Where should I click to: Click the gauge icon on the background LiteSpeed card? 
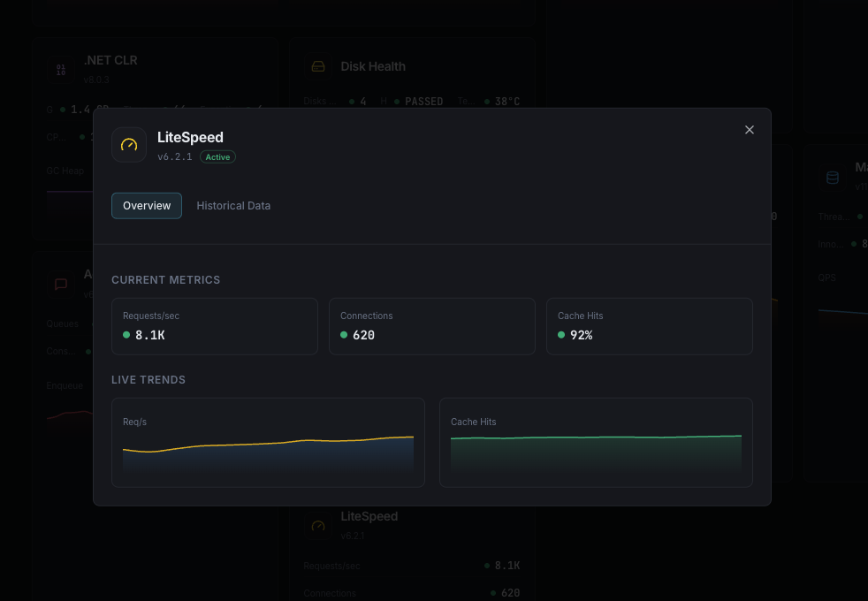point(317,525)
